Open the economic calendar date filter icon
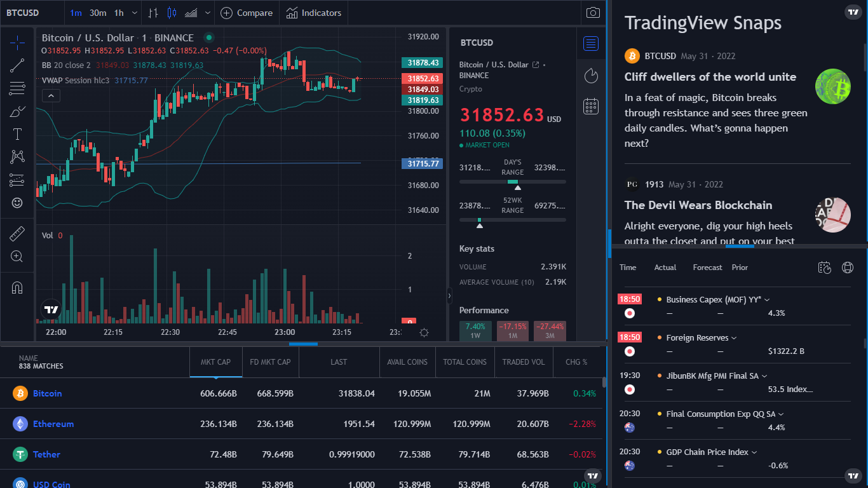868x488 pixels. [825, 268]
